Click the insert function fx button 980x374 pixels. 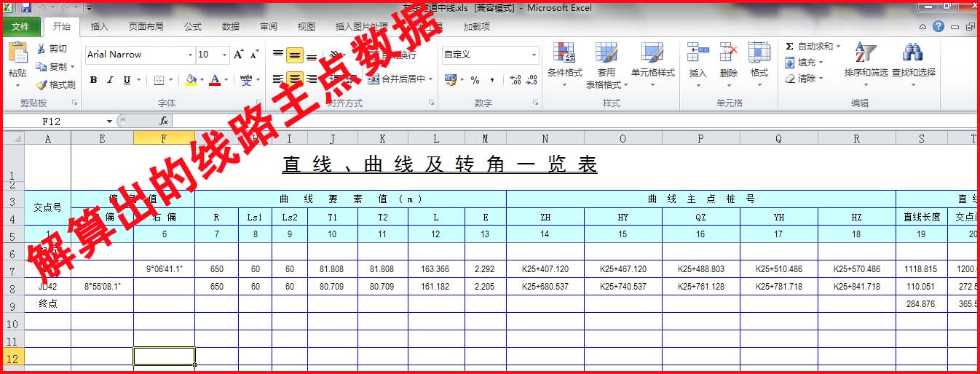[x=164, y=121]
